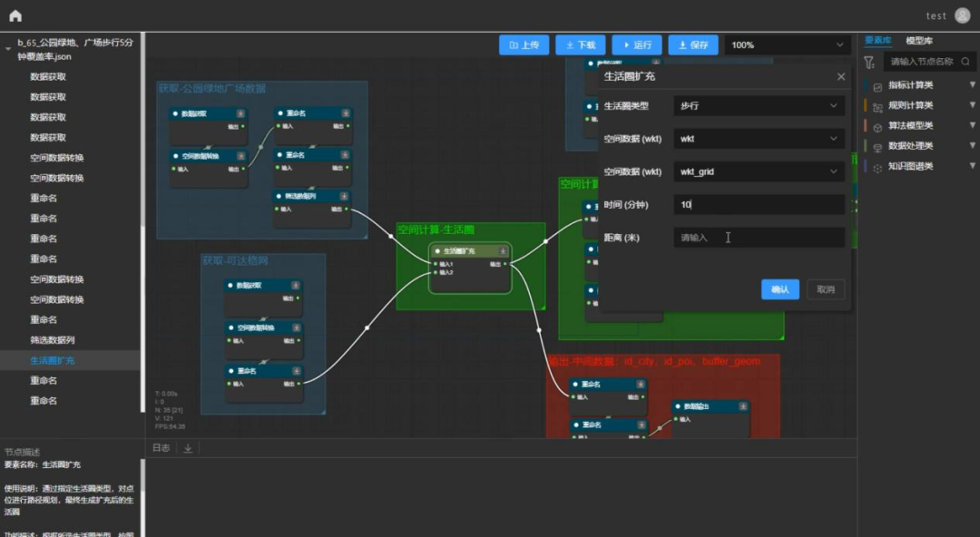Click the test username label
Screen dimensions: 980x537
pos(936,16)
